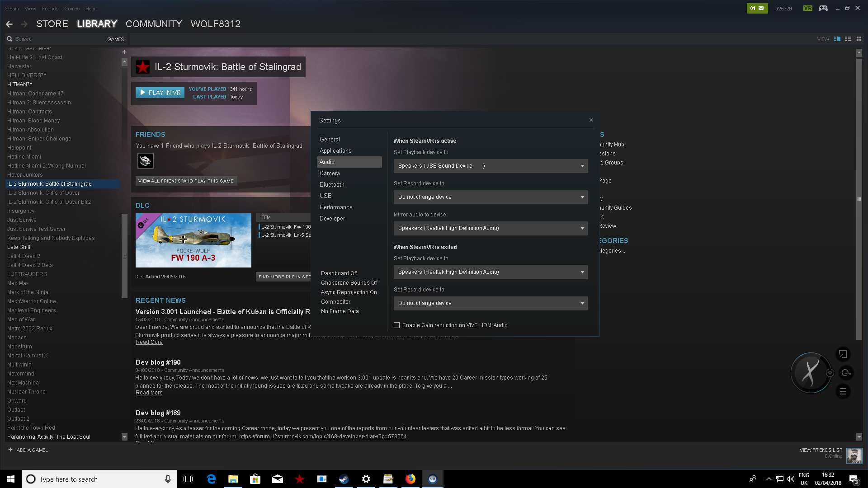Screen dimensions: 868x488
Task: Click the hamburger menu in round widget
Action: [x=843, y=392]
